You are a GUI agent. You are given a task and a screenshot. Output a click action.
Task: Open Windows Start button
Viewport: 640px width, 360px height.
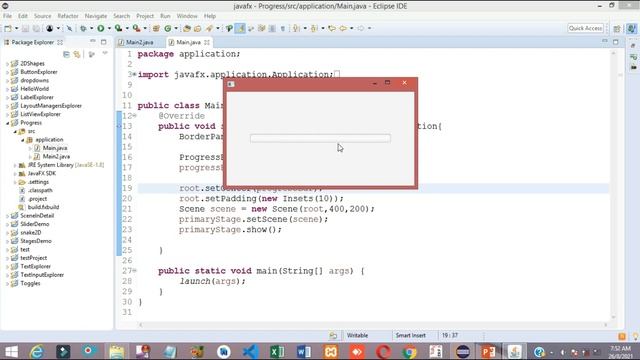pos(11,351)
